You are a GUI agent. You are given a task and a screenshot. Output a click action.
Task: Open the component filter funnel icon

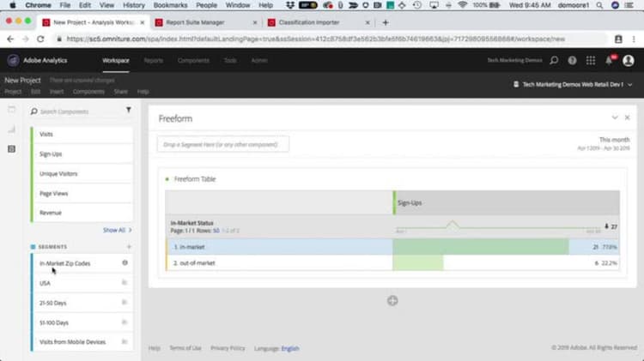coord(129,110)
